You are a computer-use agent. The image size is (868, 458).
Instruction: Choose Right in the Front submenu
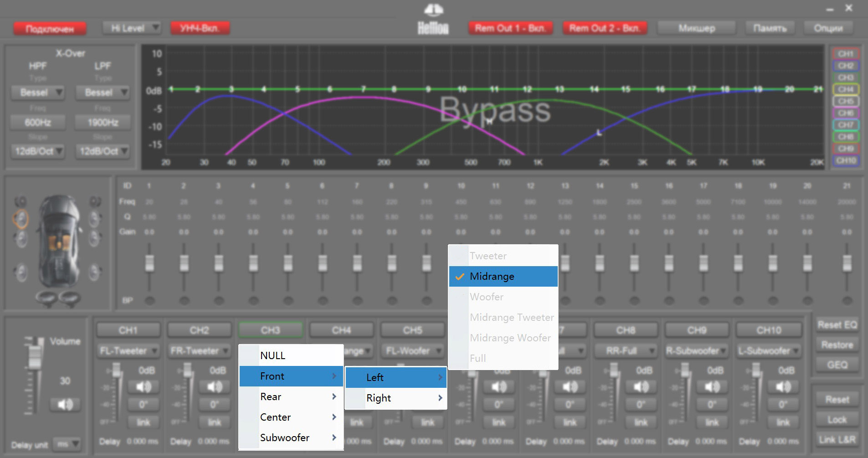tap(396, 398)
